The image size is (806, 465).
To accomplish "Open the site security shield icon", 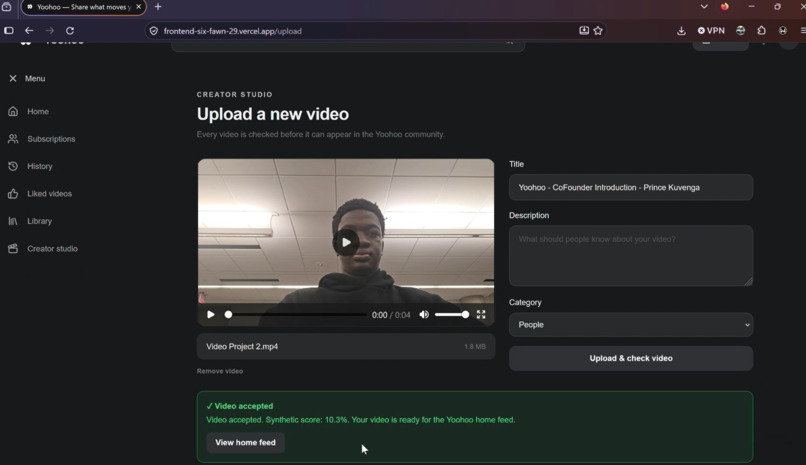I will click(154, 31).
